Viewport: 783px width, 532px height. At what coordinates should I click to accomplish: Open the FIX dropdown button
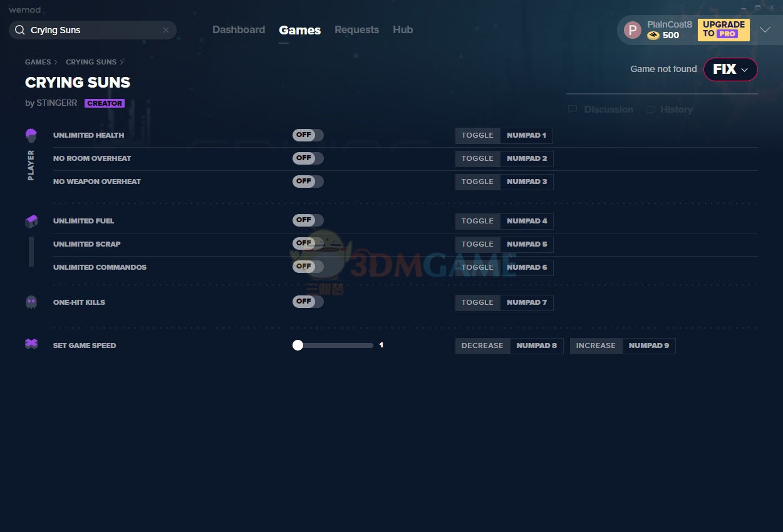730,69
